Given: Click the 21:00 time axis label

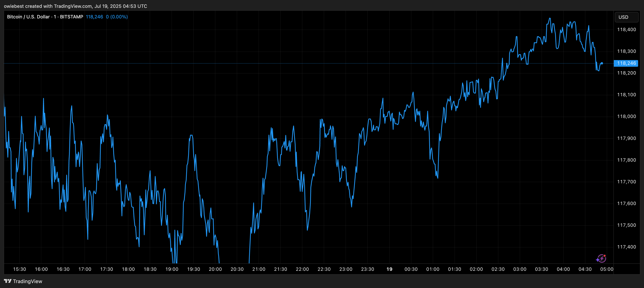Looking at the screenshot, I should [x=259, y=269].
